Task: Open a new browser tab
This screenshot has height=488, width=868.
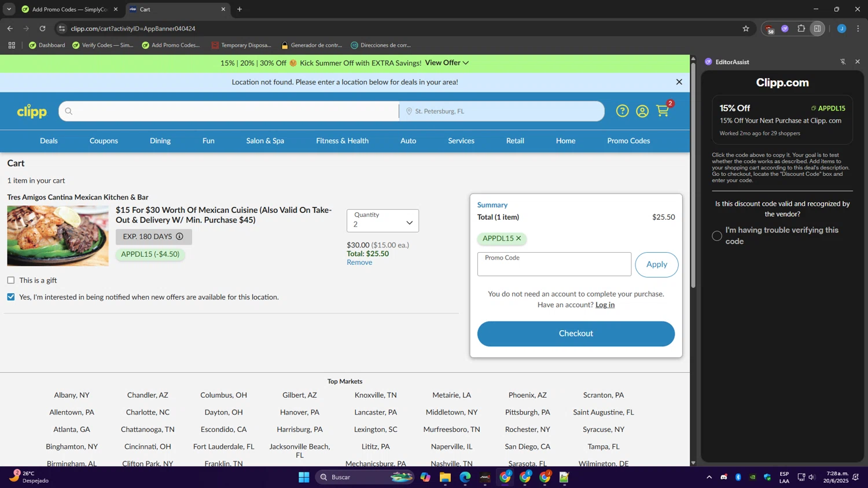Action: coord(240,9)
